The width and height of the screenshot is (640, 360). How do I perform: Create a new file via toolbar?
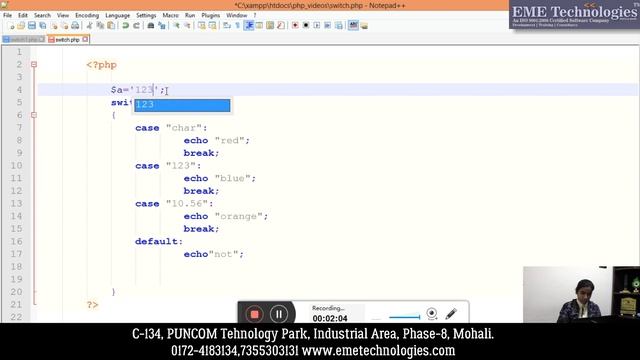coord(11,26)
